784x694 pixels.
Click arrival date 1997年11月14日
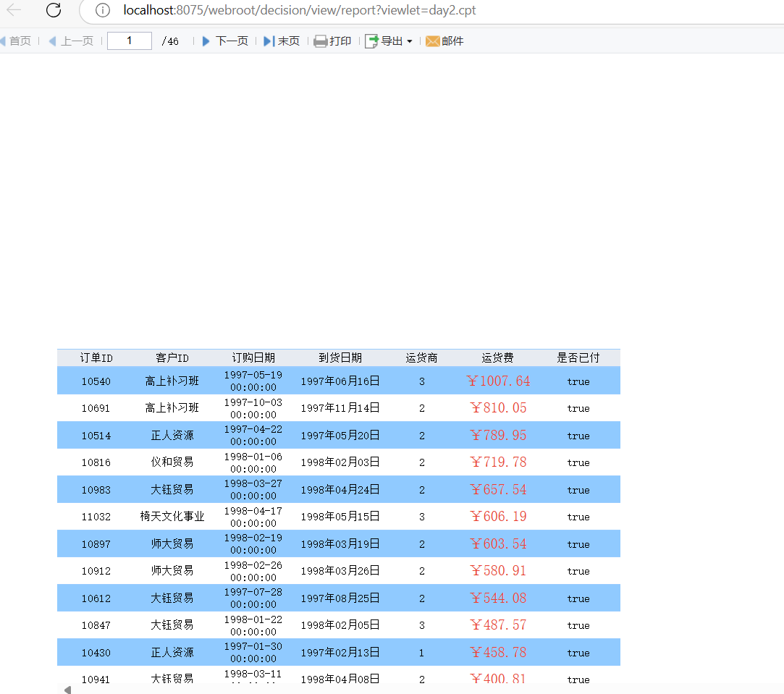coord(340,408)
